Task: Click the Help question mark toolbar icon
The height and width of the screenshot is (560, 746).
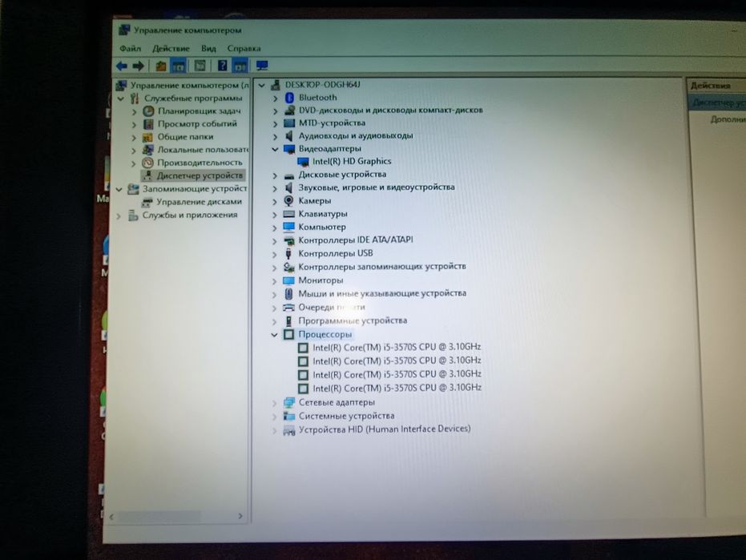Action: (x=222, y=65)
